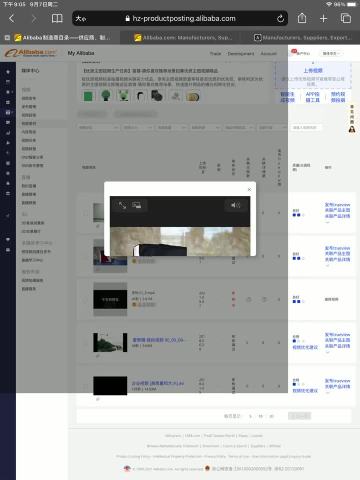360x480 pixels.
Task: Open the fifth filter dropdown above the table
Action: click(x=239, y=127)
